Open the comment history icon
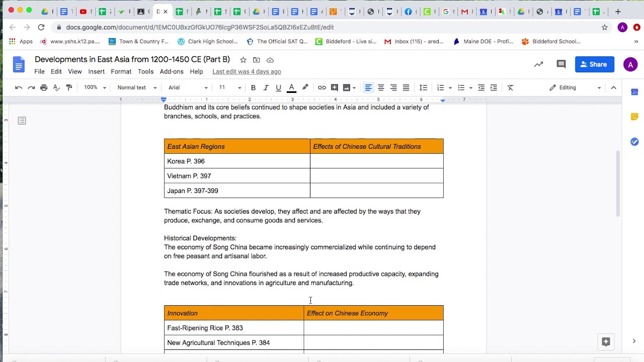This screenshot has width=644, height=362. [x=561, y=64]
